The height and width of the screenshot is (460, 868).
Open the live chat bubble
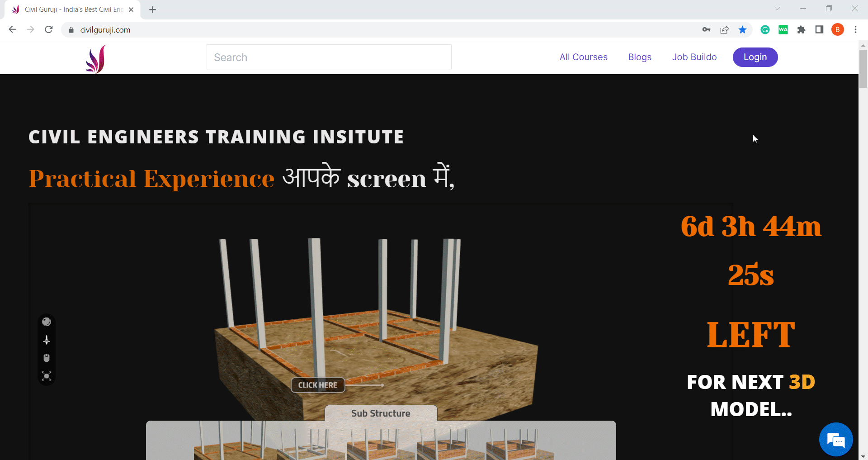point(836,439)
